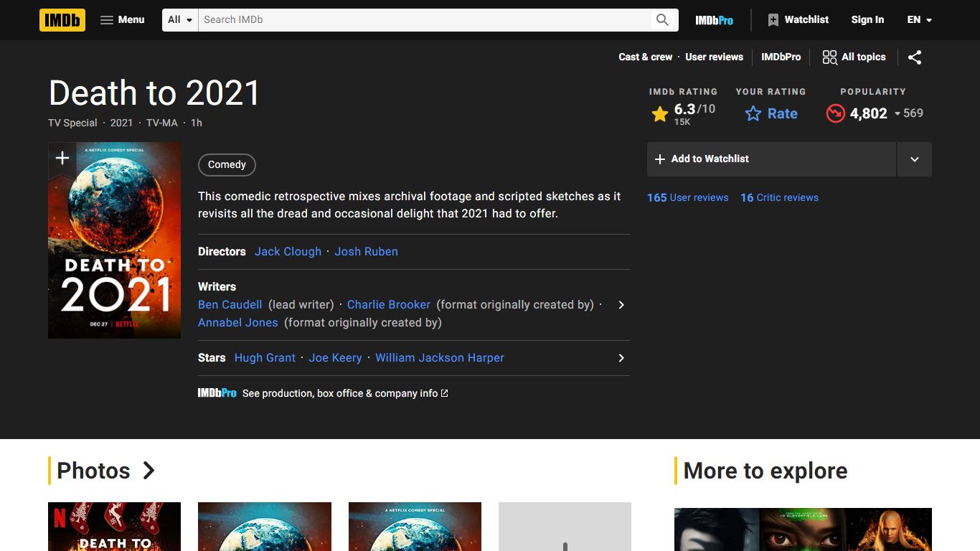The height and width of the screenshot is (551, 980).
Task: Select the Comedy genre chip
Action: coord(227,165)
